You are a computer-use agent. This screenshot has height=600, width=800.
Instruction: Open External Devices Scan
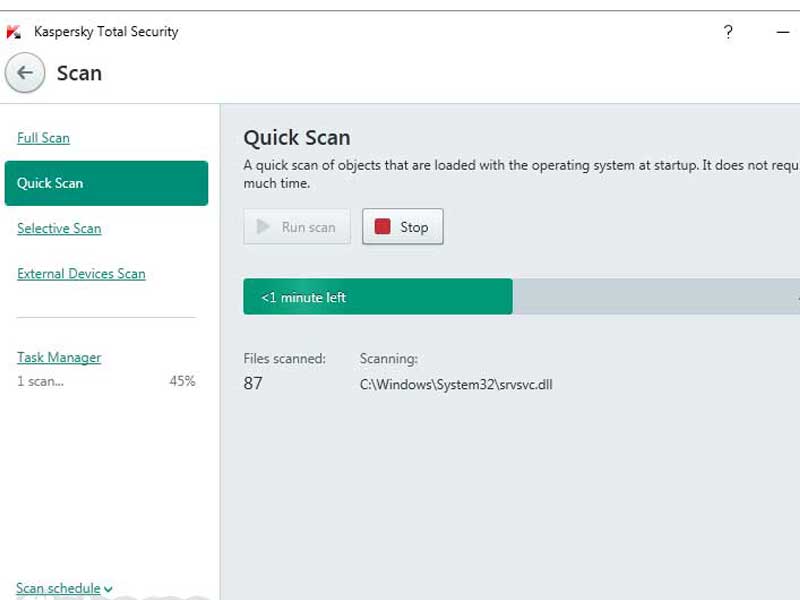(x=81, y=273)
